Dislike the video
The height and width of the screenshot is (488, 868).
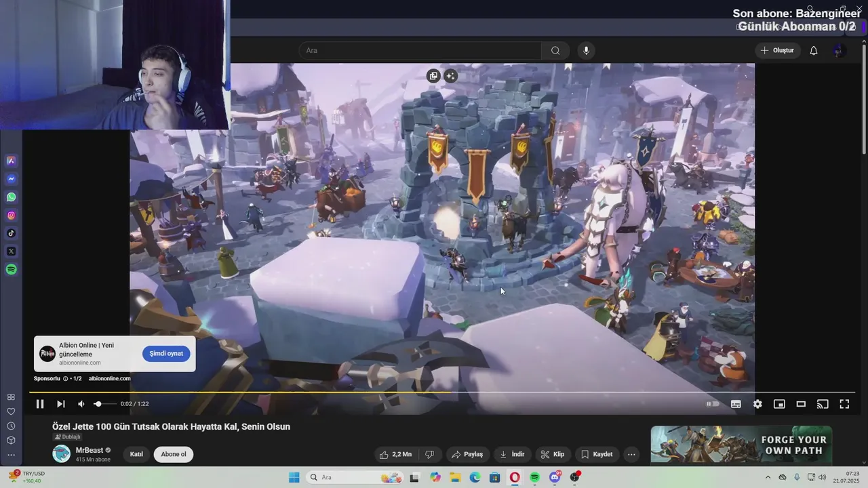click(x=429, y=454)
